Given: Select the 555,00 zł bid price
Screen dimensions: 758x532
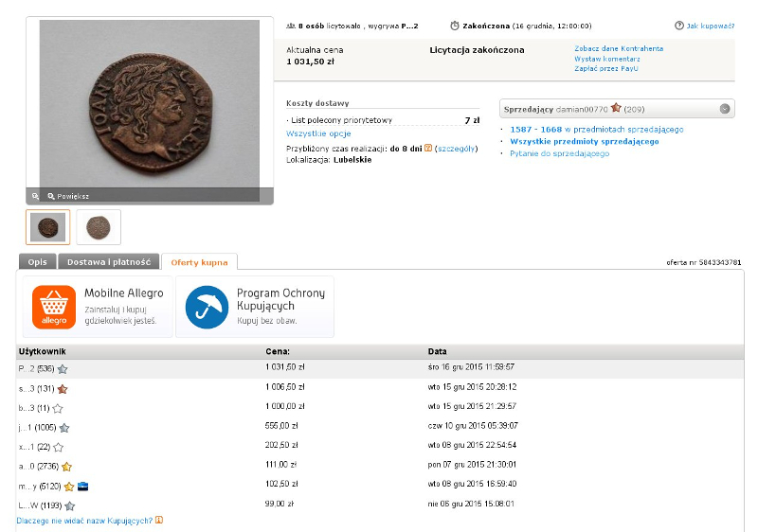Looking at the screenshot, I should pos(281,425).
